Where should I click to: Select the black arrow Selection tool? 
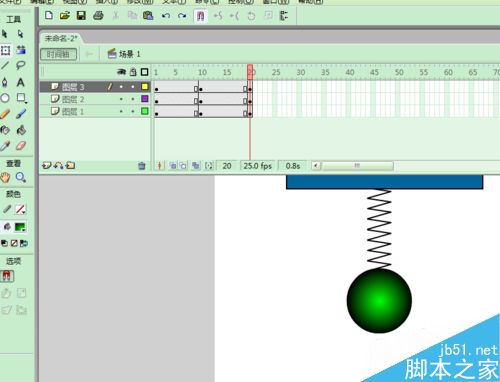5,34
